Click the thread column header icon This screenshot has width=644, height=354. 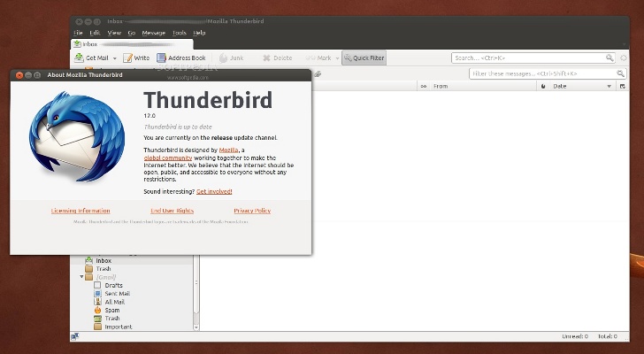(x=423, y=86)
